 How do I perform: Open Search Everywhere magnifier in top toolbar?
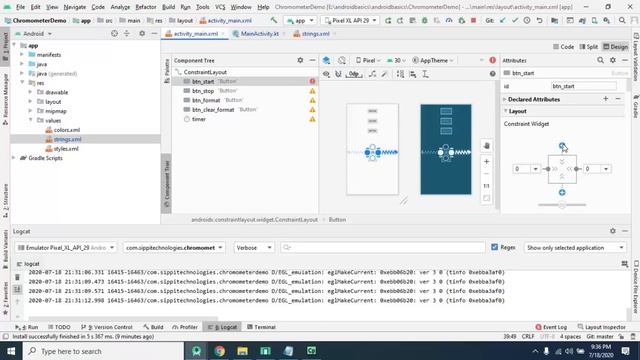point(622,20)
